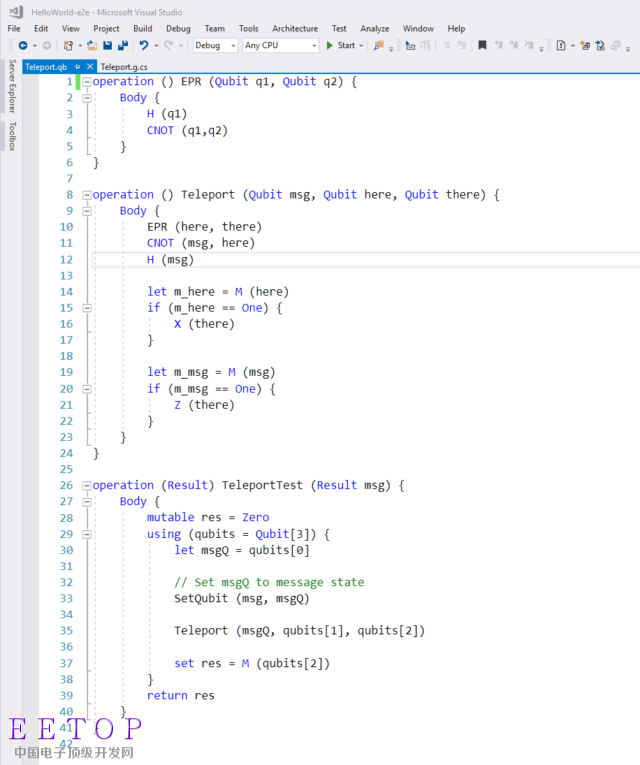
Task: Click the clear bookmarks icon
Action: 529,45
